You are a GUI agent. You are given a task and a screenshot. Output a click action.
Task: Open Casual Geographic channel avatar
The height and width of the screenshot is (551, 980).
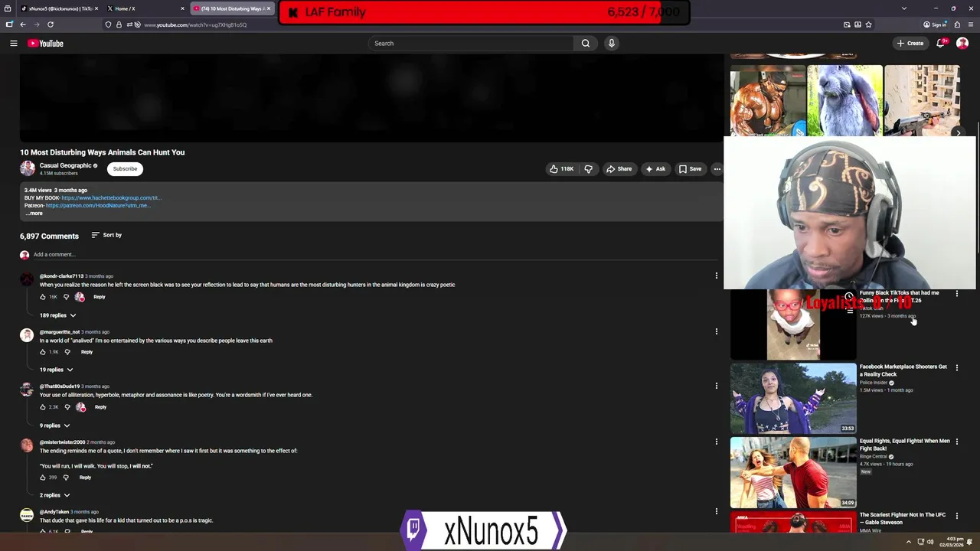(28, 168)
